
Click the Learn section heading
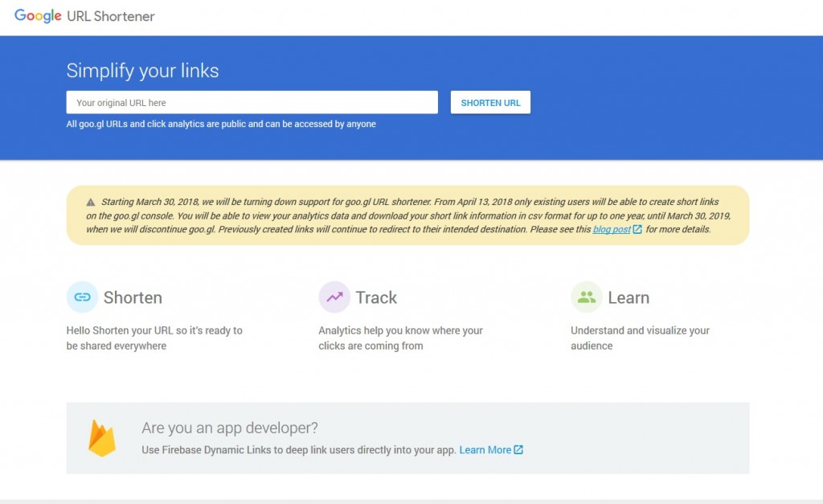click(629, 297)
